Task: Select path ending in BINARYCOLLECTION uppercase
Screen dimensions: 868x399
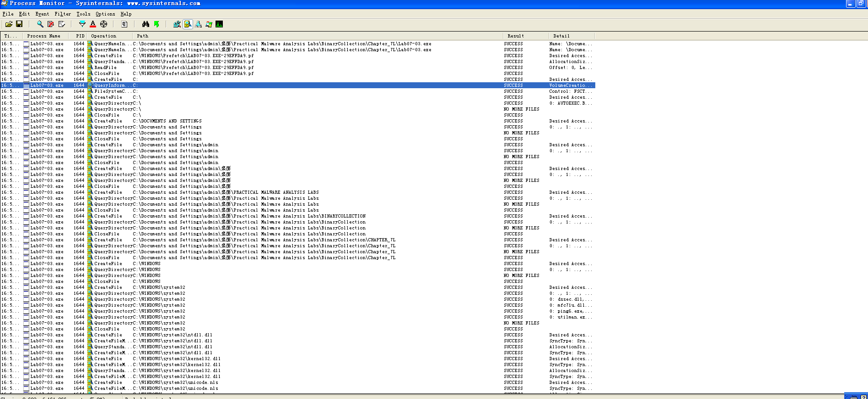Action: 249,216
